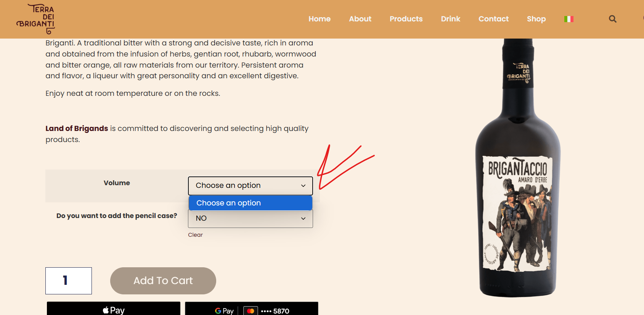The height and width of the screenshot is (315, 644).
Task: Click the 'Volume' label
Action: click(x=117, y=183)
